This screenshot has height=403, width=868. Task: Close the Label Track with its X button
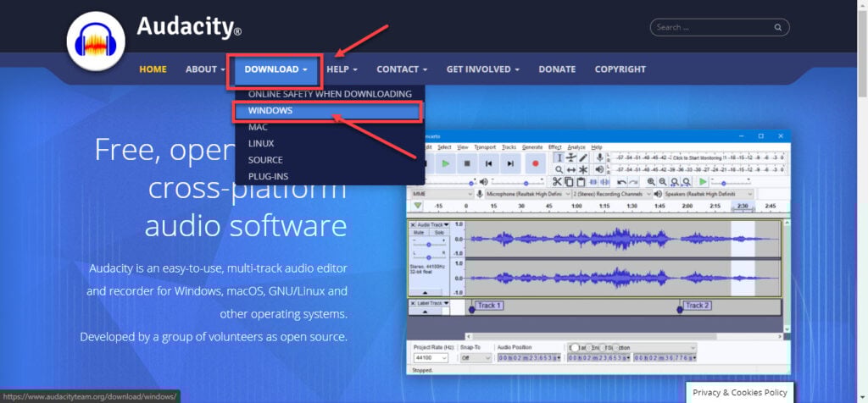coord(413,303)
